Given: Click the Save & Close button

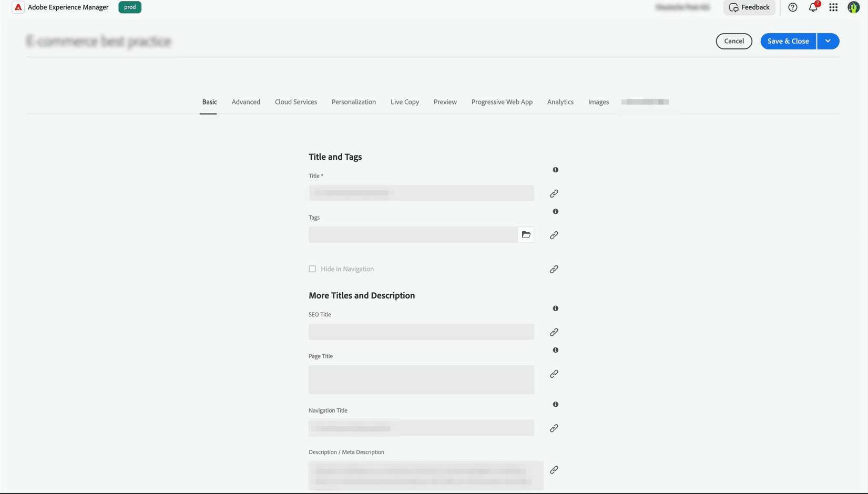Looking at the screenshot, I should pyautogui.click(x=788, y=41).
